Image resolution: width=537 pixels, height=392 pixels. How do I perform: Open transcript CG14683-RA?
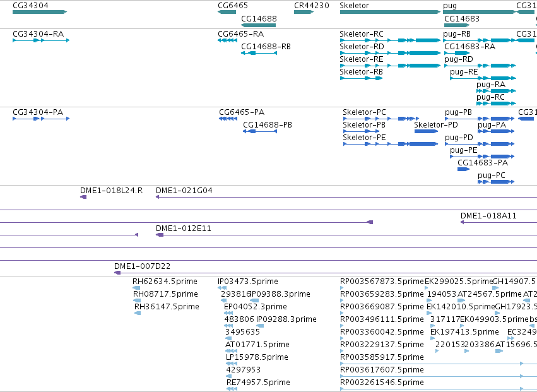pyautogui.click(x=470, y=47)
